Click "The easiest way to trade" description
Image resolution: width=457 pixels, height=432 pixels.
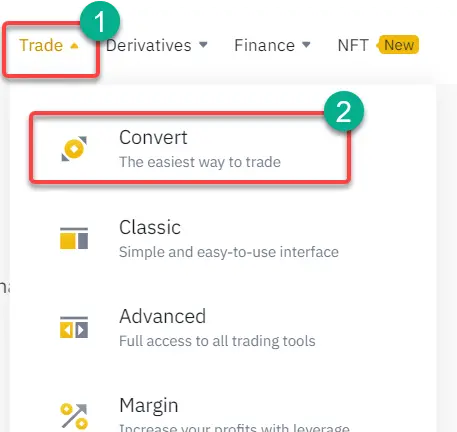tap(200, 162)
